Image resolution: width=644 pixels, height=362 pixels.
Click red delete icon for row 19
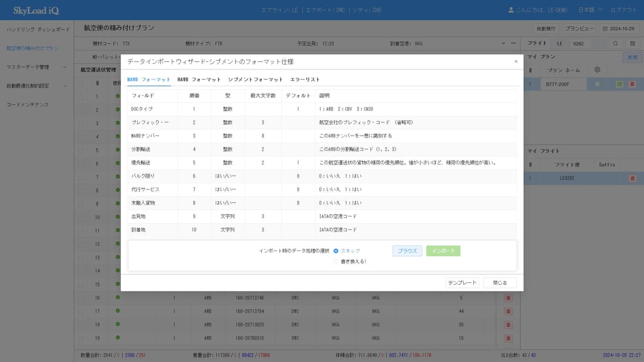coord(509,338)
